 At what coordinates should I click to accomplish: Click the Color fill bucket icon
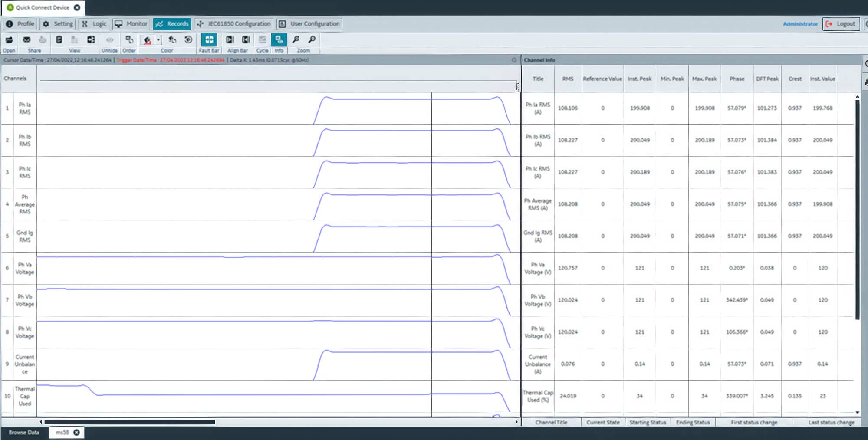click(148, 40)
